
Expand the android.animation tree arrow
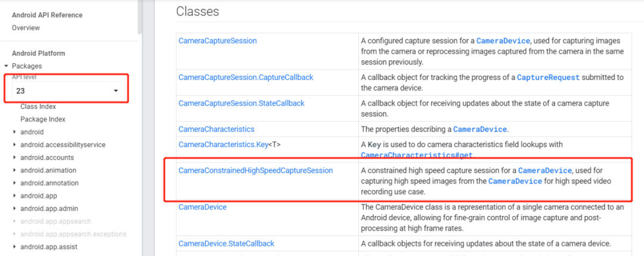15,170
